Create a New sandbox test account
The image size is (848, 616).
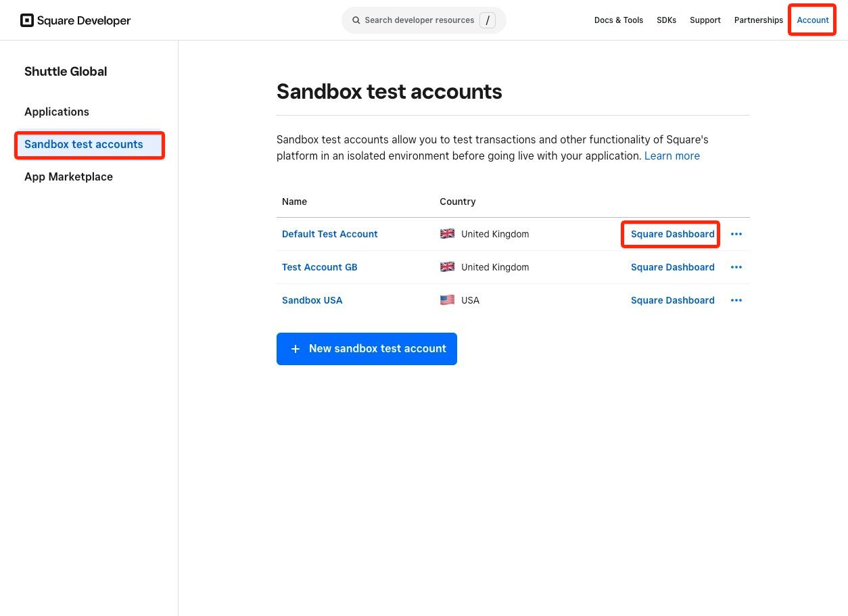tap(367, 349)
